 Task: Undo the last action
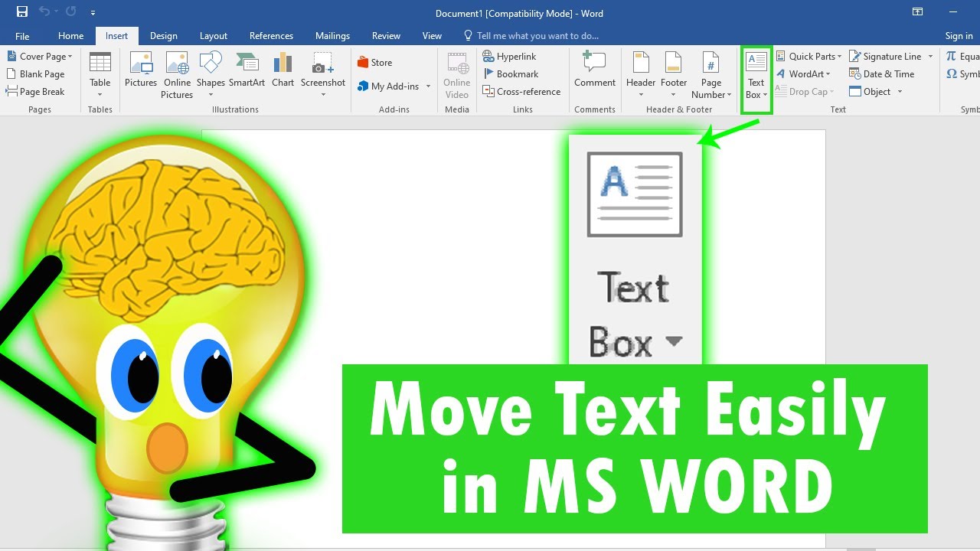[x=44, y=12]
